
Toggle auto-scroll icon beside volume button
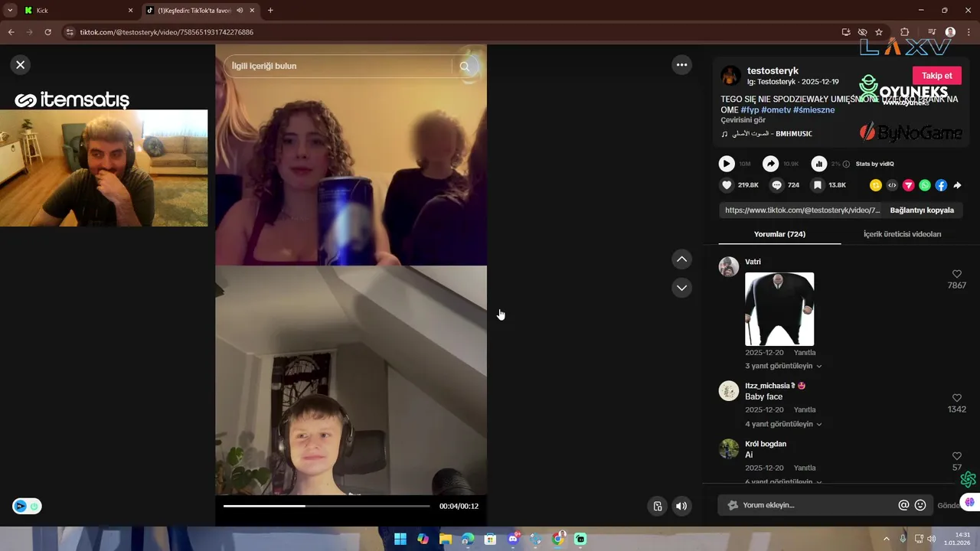point(657,506)
